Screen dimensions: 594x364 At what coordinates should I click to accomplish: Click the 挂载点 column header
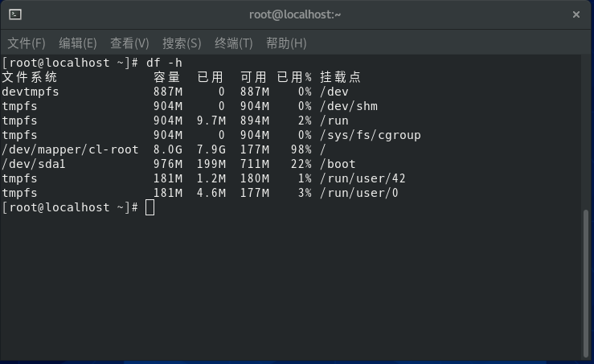pos(340,77)
